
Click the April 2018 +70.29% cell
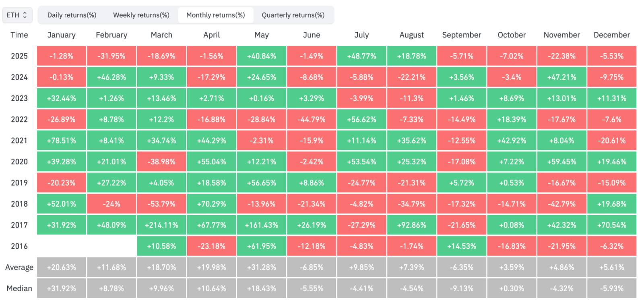click(x=211, y=204)
